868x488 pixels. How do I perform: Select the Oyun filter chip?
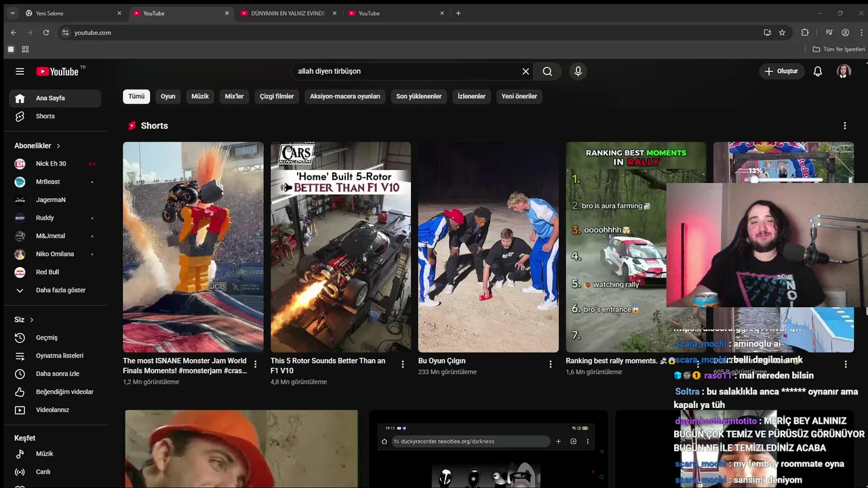[x=168, y=96]
